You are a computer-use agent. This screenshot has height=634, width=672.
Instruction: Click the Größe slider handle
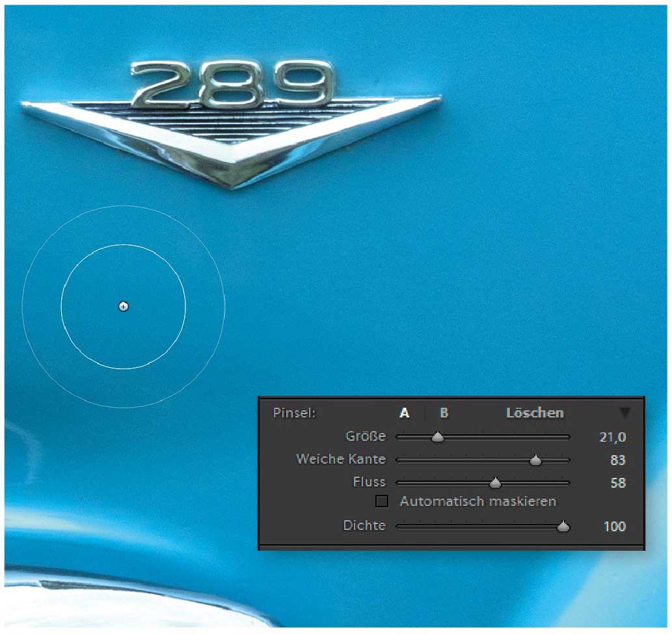click(438, 438)
